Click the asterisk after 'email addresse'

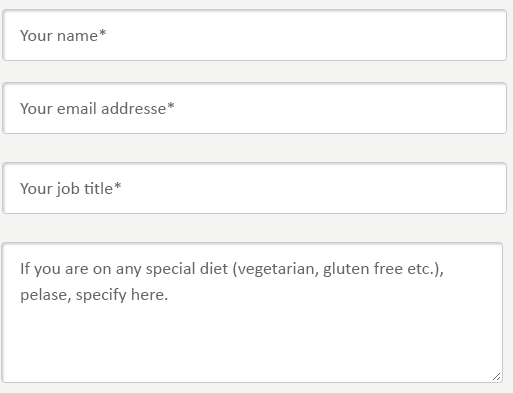click(x=171, y=106)
